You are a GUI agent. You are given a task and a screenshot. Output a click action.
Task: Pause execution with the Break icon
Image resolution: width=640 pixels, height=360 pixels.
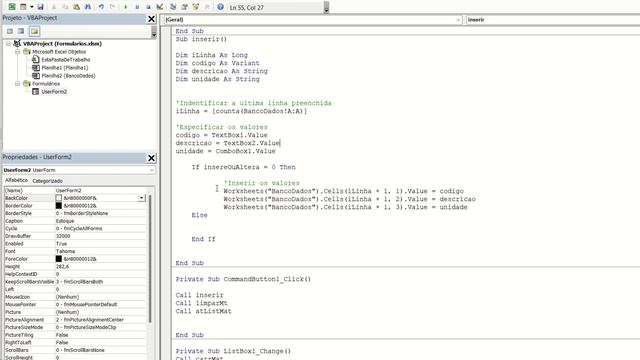[x=137, y=7]
